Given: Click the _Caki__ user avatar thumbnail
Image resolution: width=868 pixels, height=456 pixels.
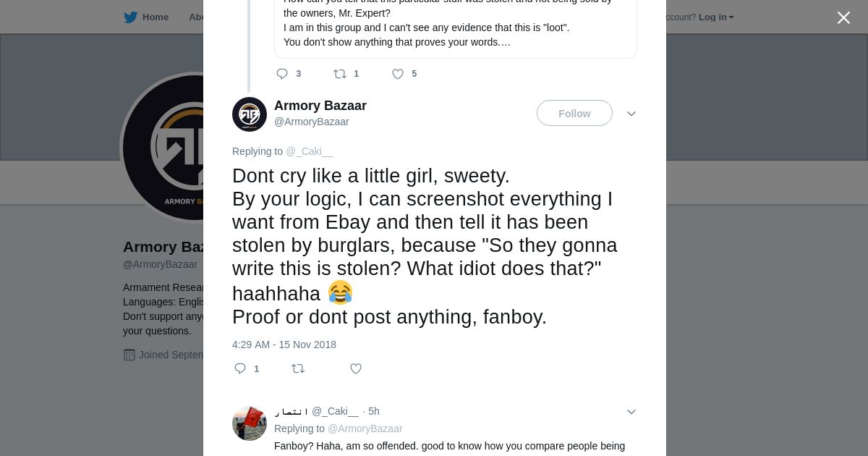Looking at the screenshot, I should (250, 423).
